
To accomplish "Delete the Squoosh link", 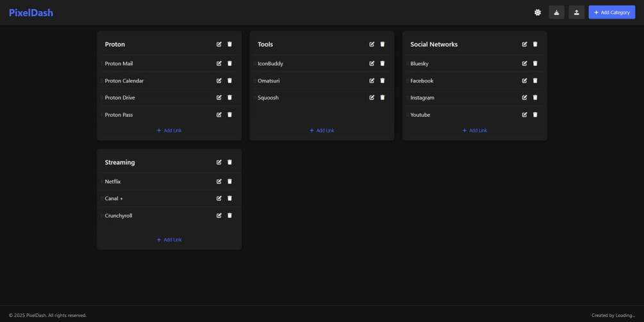I will click(x=383, y=98).
